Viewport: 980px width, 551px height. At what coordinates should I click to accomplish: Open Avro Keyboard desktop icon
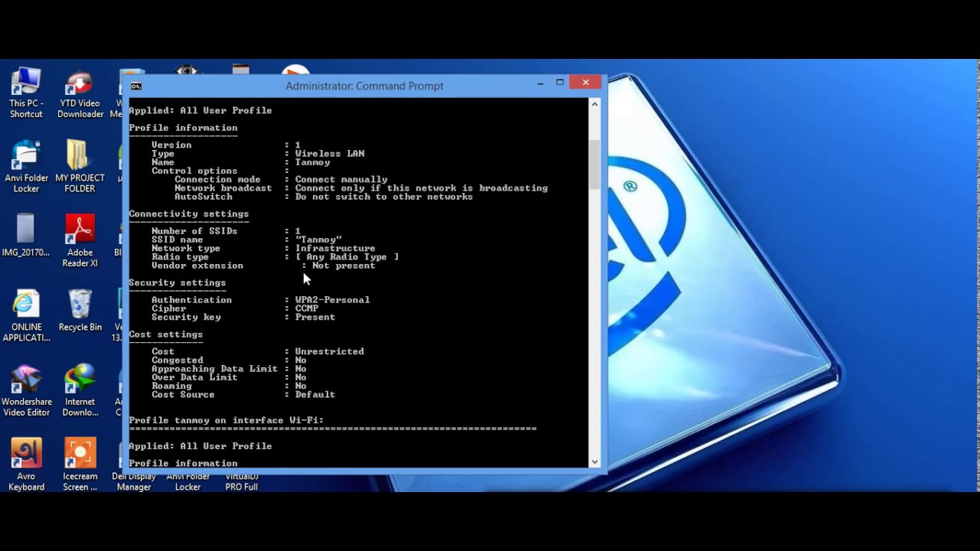[x=26, y=465]
